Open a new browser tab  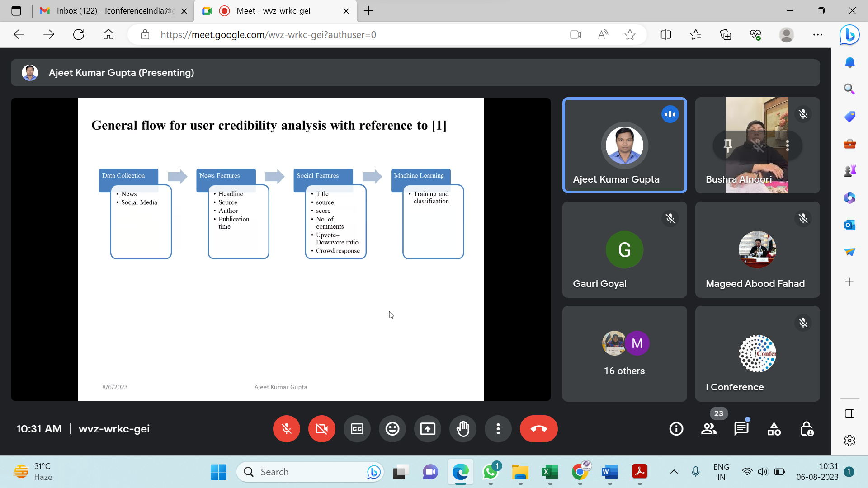(368, 11)
